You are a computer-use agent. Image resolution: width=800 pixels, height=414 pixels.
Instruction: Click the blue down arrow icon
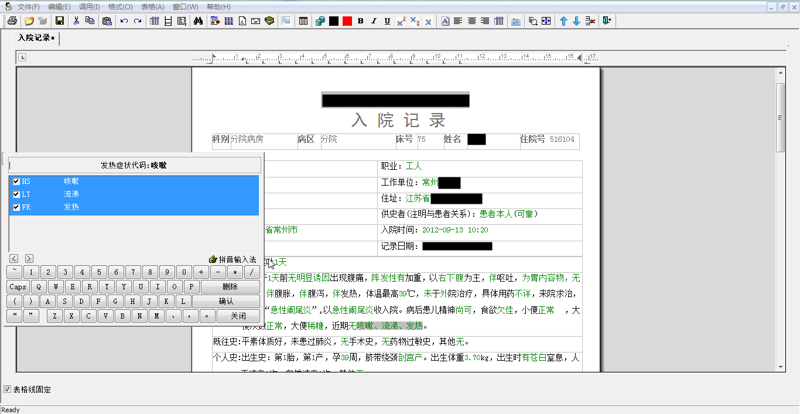coord(577,21)
